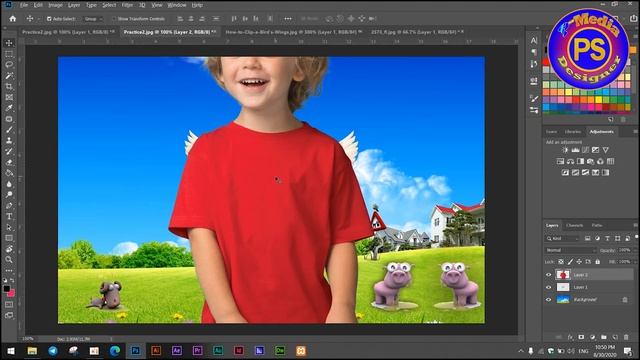Screen dimensions: 640x360
Task: Open the Windows Start menu
Action: point(11,351)
